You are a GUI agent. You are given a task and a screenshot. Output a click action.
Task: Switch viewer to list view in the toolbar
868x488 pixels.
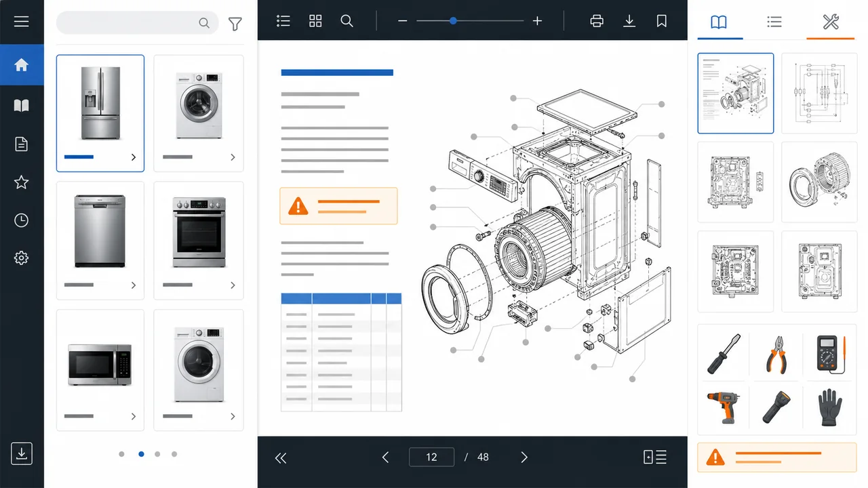[283, 21]
